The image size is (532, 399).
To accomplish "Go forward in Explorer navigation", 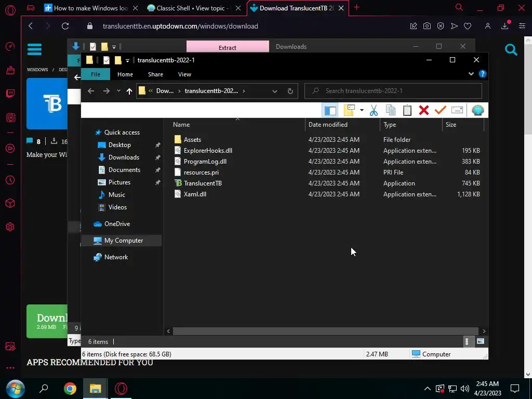I will click(106, 91).
